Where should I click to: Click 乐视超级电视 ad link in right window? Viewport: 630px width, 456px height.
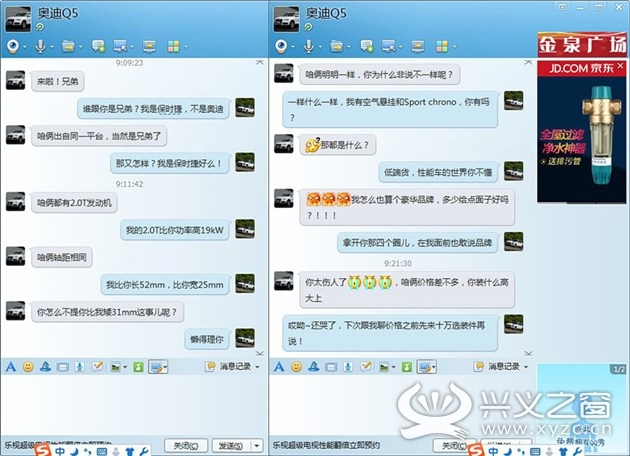coord(326,445)
